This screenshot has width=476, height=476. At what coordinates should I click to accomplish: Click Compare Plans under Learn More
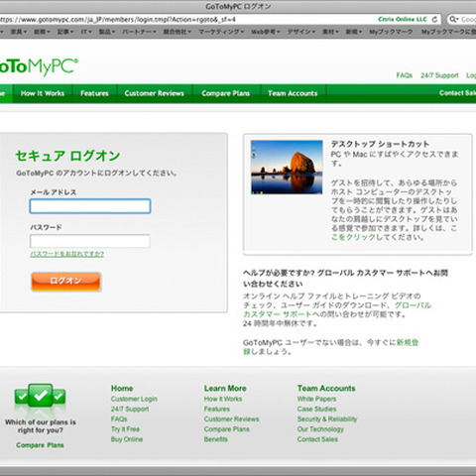click(x=227, y=429)
